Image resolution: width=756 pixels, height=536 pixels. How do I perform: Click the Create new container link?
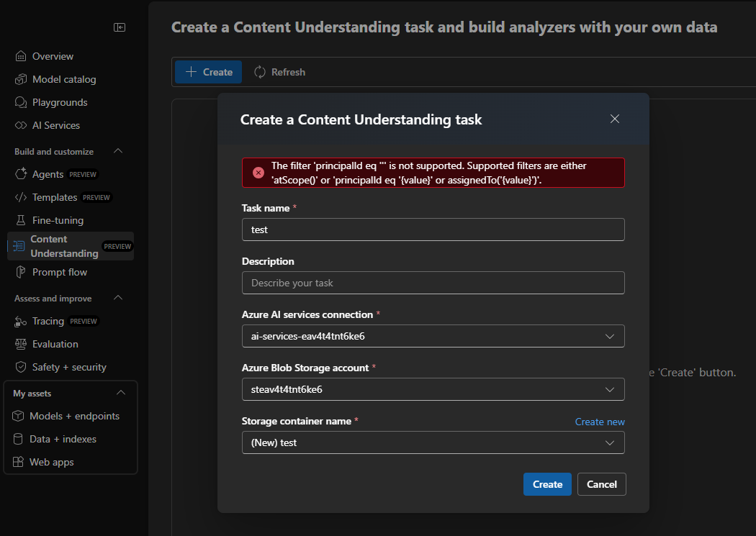pyautogui.click(x=600, y=422)
